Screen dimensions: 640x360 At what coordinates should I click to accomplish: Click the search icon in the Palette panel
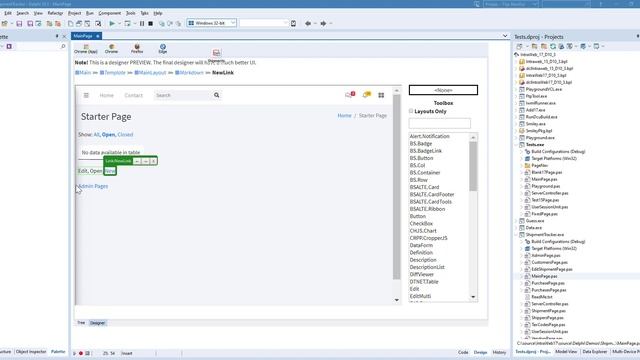click(x=63, y=47)
